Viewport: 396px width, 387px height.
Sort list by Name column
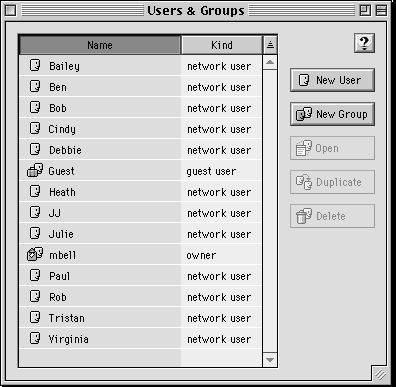point(100,45)
